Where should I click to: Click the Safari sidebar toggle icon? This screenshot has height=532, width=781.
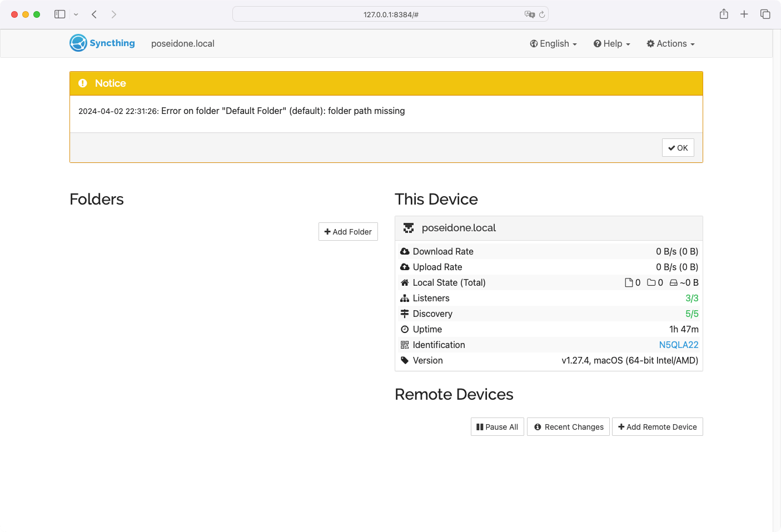click(59, 14)
